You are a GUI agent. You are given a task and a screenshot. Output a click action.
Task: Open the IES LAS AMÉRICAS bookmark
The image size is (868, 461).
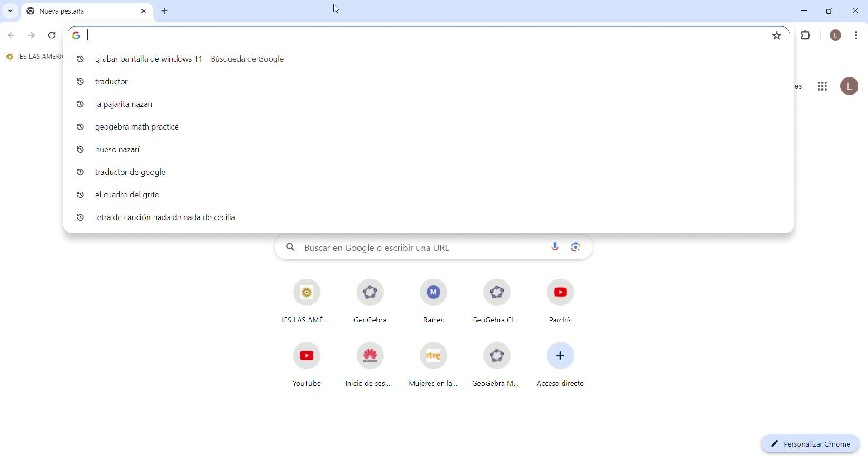tap(34, 57)
